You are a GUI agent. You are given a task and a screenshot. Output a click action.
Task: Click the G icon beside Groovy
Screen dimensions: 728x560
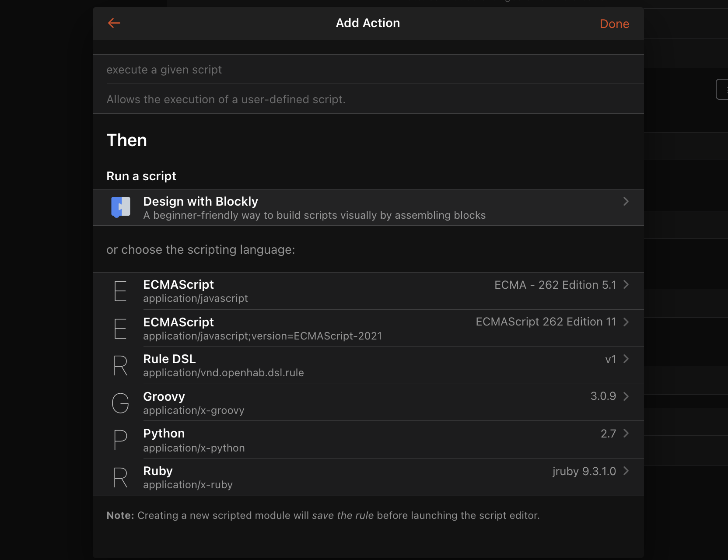tap(120, 403)
